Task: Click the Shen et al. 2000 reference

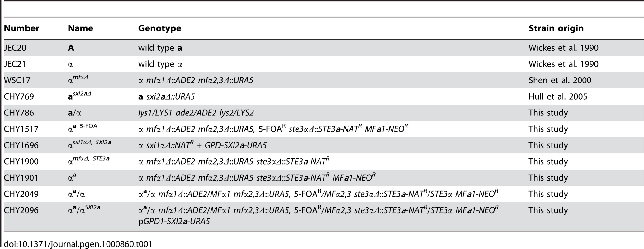Action: click(560, 80)
